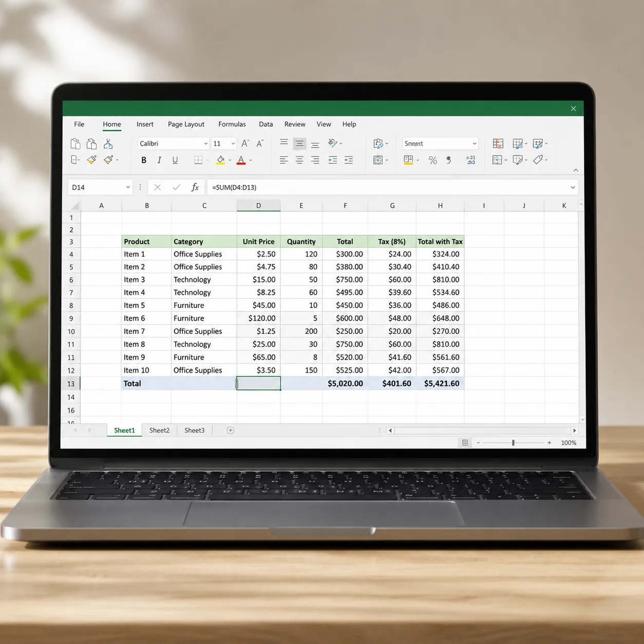Click the Insert Function fx icon

195,187
